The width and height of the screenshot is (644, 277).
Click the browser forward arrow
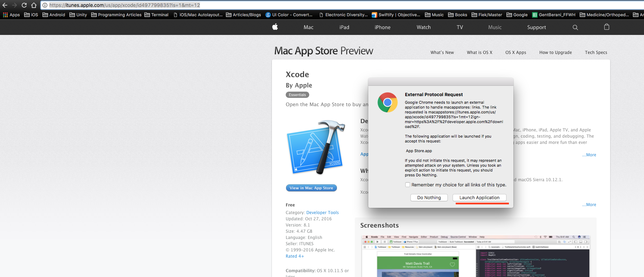pyautogui.click(x=15, y=5)
